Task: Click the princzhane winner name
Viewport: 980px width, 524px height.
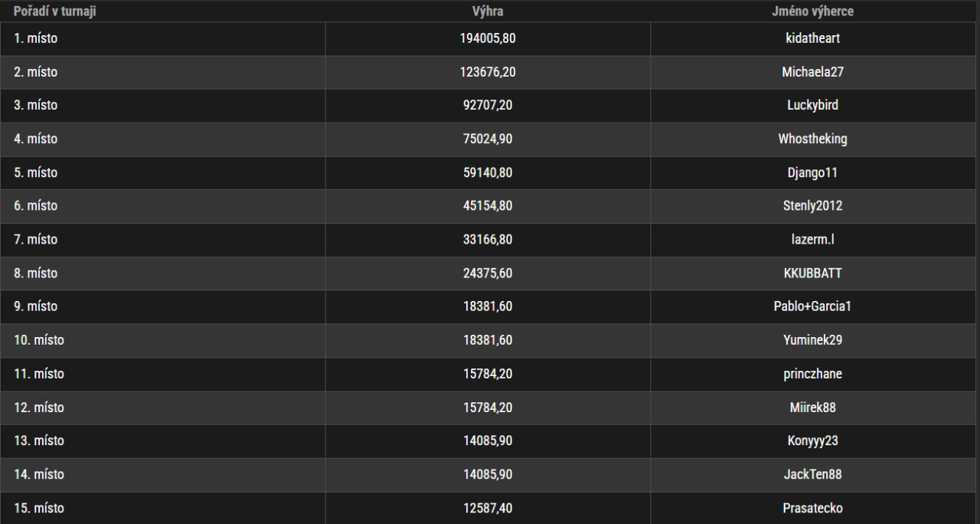Action: point(812,374)
